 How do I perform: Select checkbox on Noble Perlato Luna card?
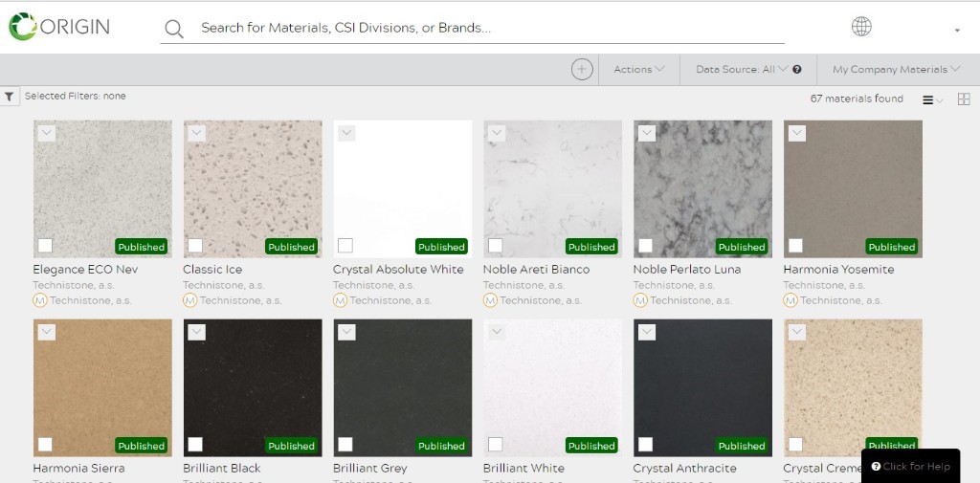tap(645, 246)
